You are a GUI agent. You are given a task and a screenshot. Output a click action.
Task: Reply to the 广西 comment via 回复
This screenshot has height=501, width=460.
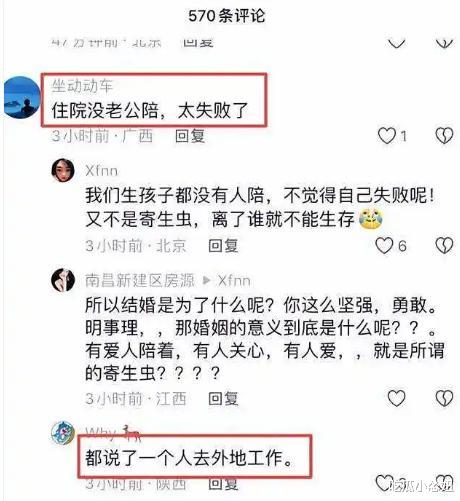(190, 136)
